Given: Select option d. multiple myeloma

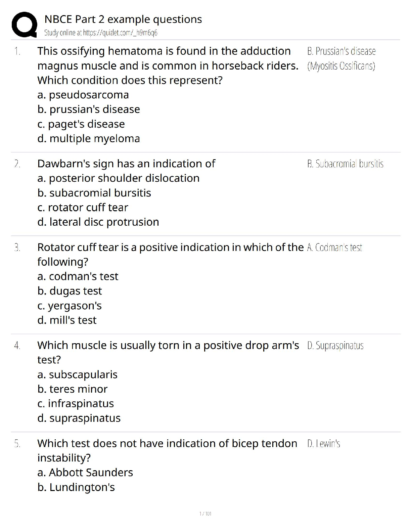Looking at the screenshot, I should [x=89, y=138].
